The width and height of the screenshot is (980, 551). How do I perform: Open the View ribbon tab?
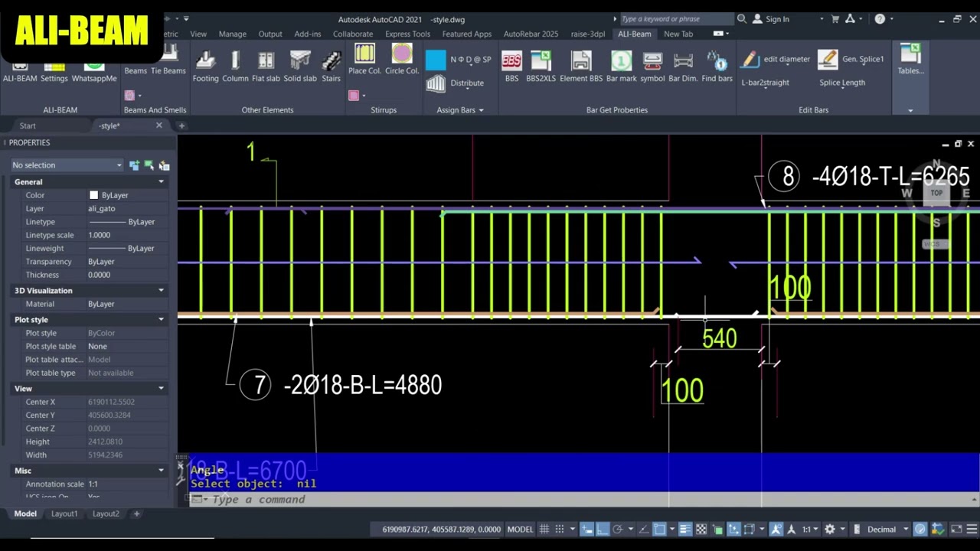click(x=198, y=34)
